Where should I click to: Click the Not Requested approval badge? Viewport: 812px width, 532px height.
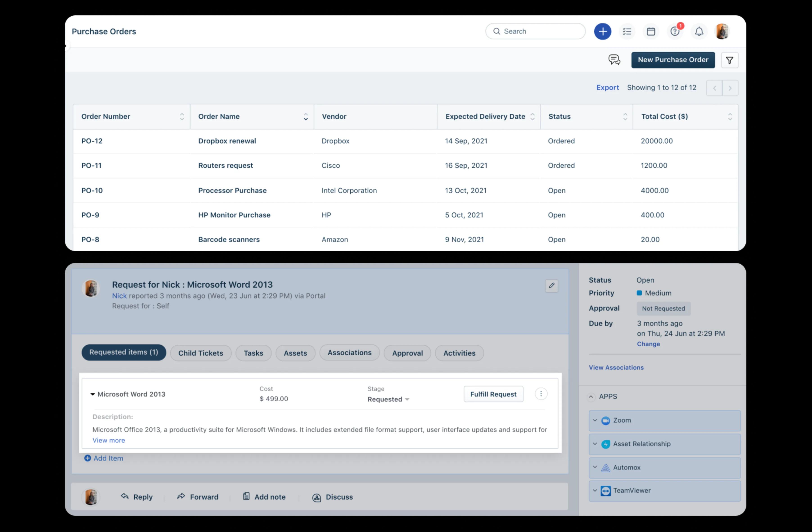click(x=663, y=309)
